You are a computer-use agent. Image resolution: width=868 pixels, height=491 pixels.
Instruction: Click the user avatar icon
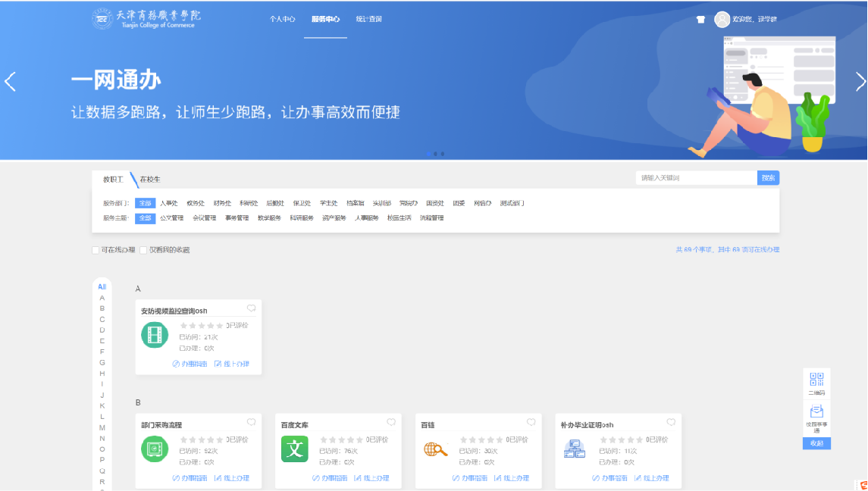click(722, 20)
